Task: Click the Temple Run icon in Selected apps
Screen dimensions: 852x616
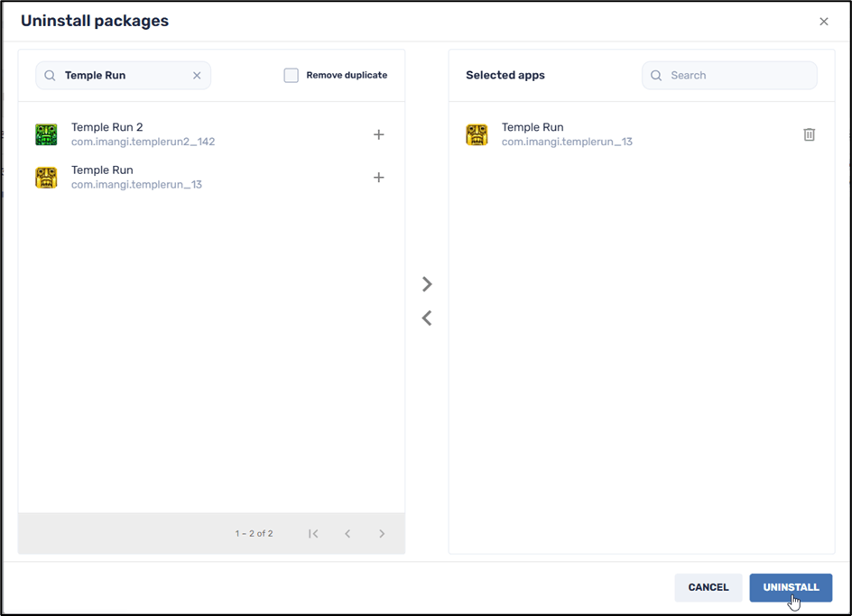Action: pos(477,134)
